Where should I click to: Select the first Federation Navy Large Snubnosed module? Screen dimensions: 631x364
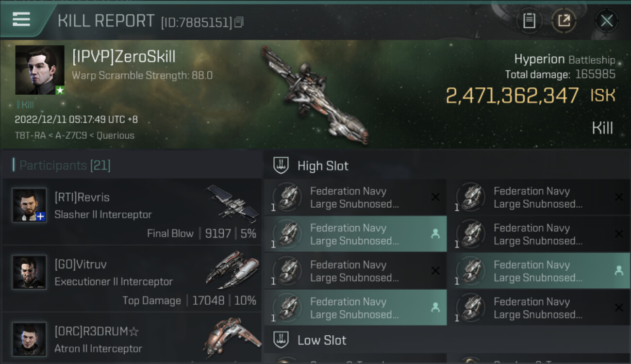[355, 198]
